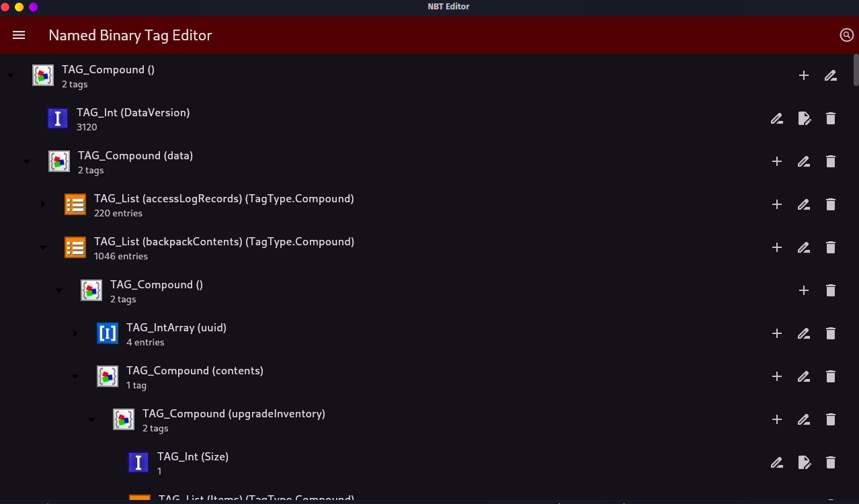Click the vertical scrollbar thumb
859x504 pixels.
click(856, 69)
